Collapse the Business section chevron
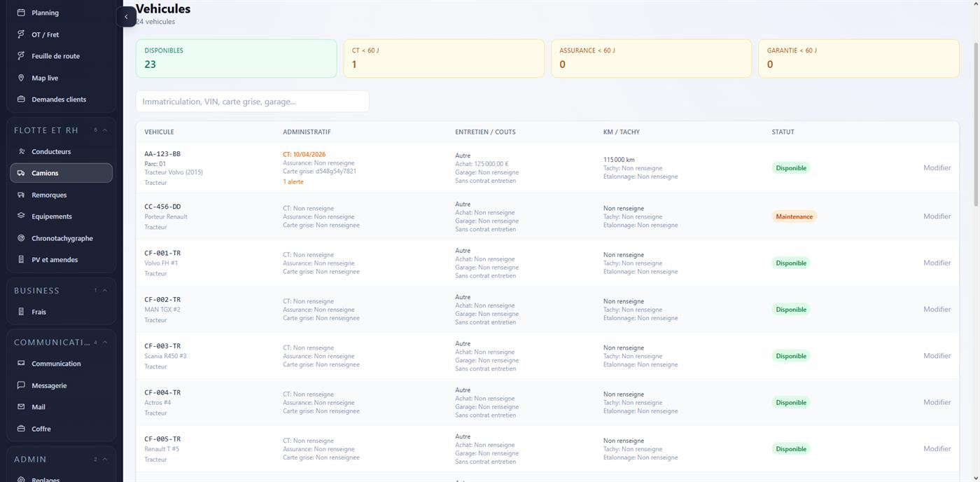980x482 pixels. click(x=105, y=291)
